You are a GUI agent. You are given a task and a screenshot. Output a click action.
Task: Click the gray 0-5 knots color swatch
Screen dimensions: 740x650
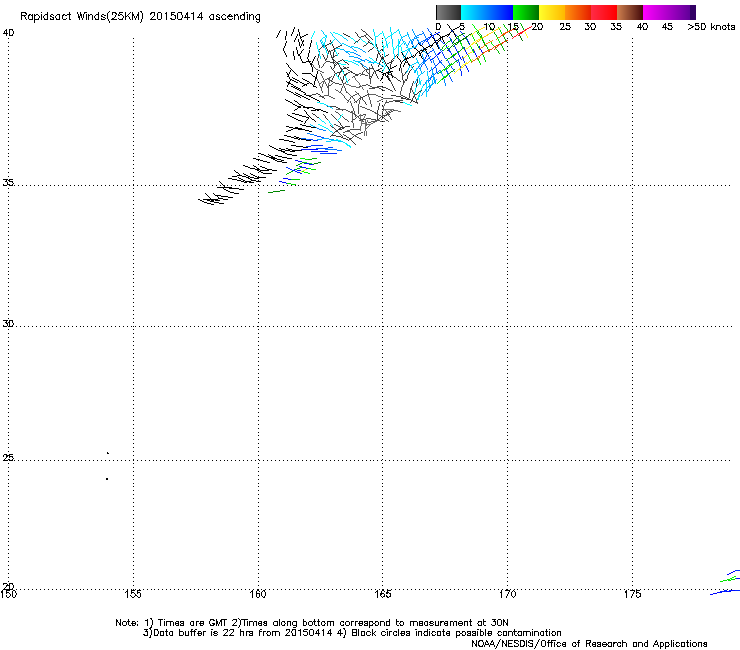(448, 12)
